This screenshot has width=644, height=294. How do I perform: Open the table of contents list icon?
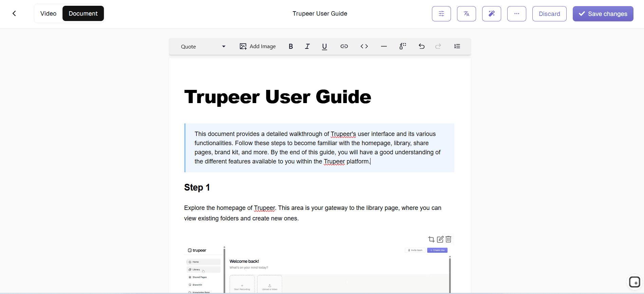(457, 46)
